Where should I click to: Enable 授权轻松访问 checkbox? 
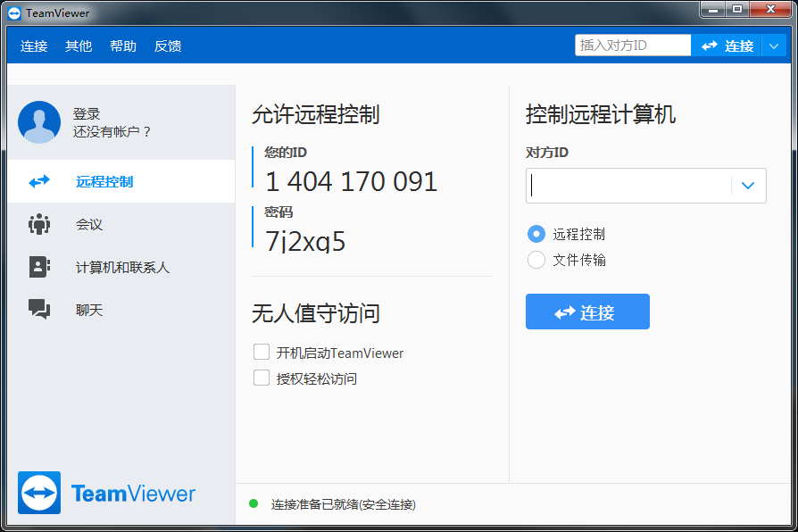(x=262, y=378)
